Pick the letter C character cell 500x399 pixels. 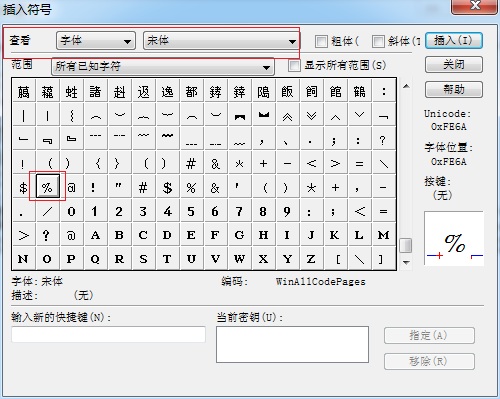point(143,235)
